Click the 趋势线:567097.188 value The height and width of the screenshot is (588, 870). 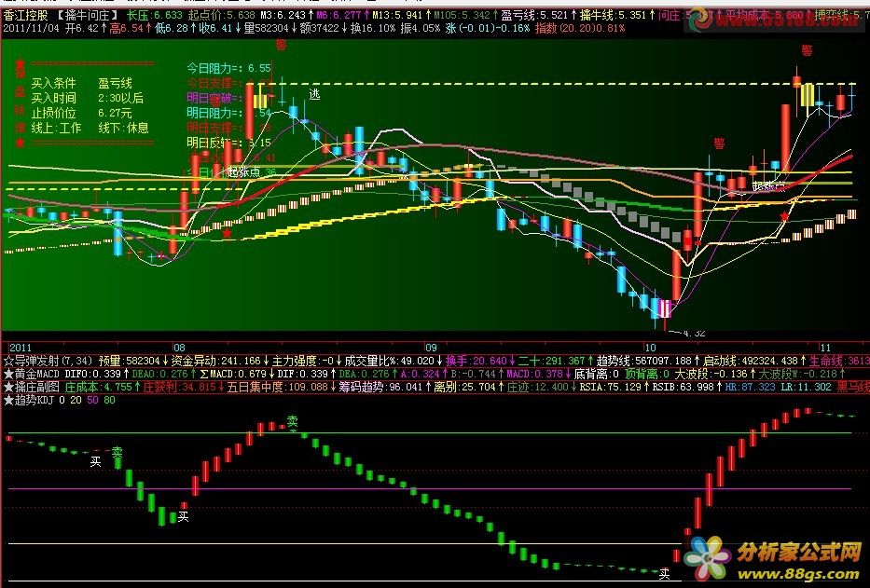tap(643, 362)
